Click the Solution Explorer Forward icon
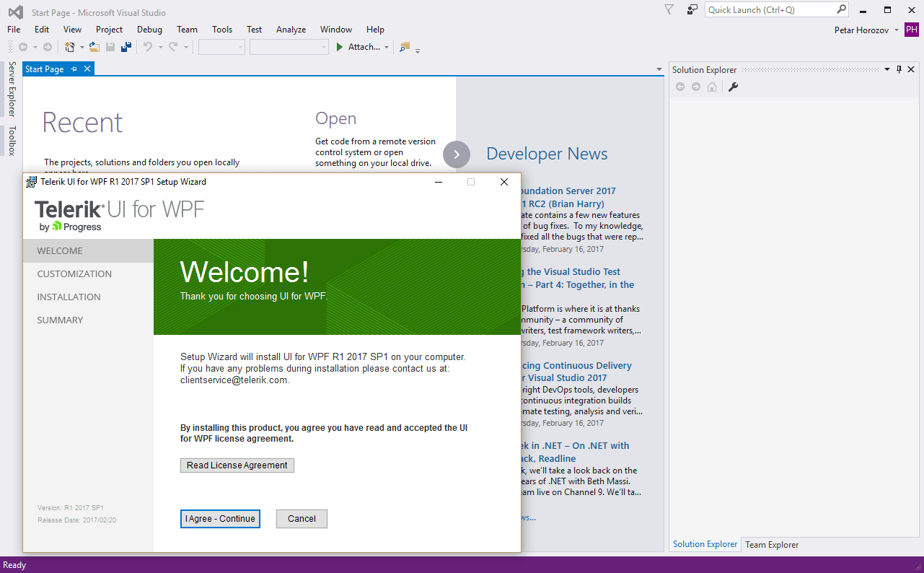Screen dimensions: 924x573 [x=696, y=87]
